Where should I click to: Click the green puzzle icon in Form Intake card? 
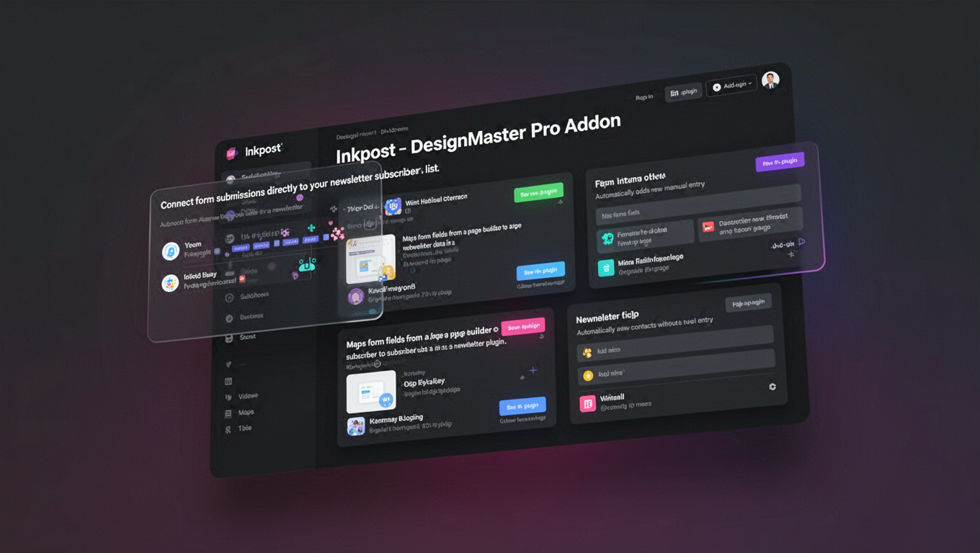point(609,238)
